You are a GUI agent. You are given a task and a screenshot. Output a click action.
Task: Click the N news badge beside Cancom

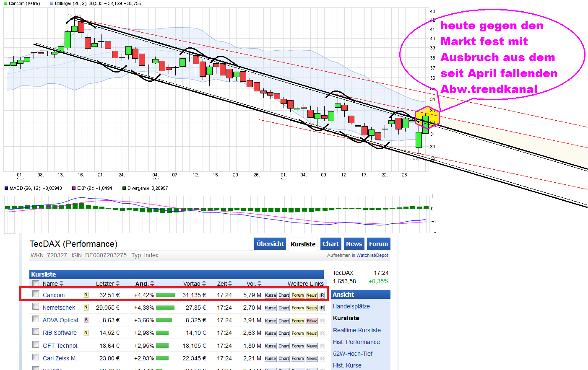tap(86, 295)
